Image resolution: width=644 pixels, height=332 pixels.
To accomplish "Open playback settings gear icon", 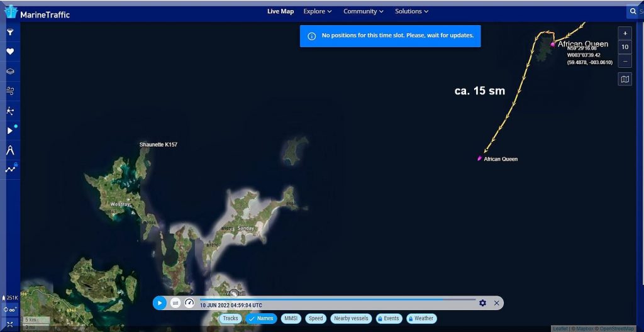I will tap(482, 303).
